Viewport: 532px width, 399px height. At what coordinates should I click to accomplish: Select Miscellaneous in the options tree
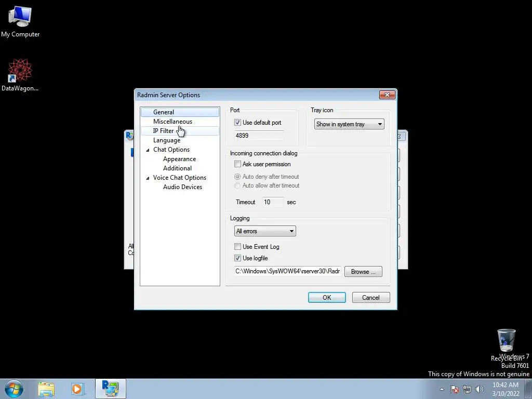coord(172,122)
